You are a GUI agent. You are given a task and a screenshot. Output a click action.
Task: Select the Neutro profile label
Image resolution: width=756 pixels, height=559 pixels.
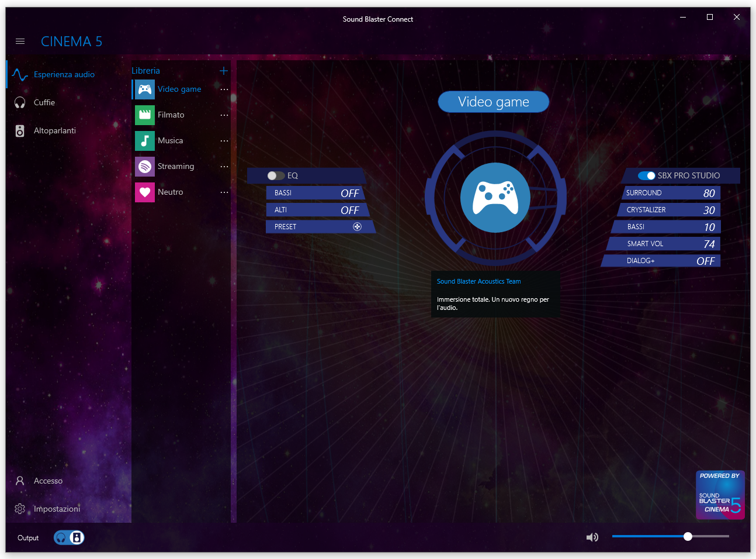[x=171, y=192]
